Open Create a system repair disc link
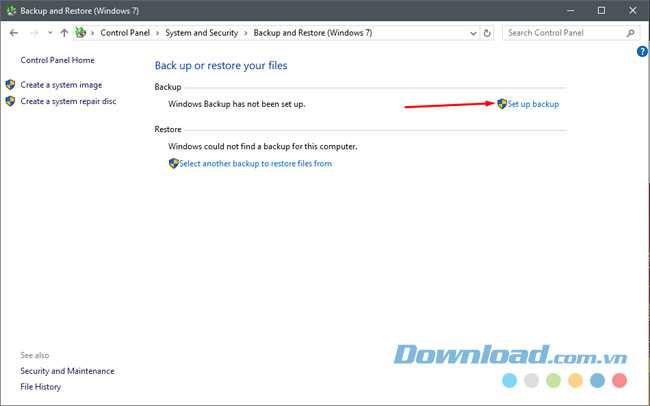Screen dimensions: 650x406 tap(68, 101)
